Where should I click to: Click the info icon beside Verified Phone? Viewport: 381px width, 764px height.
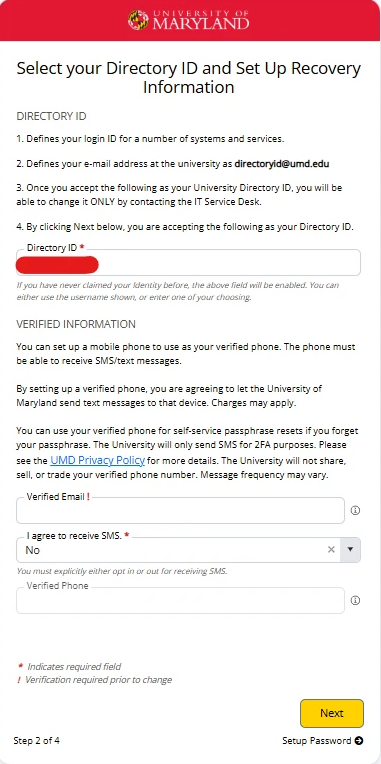coord(356,600)
